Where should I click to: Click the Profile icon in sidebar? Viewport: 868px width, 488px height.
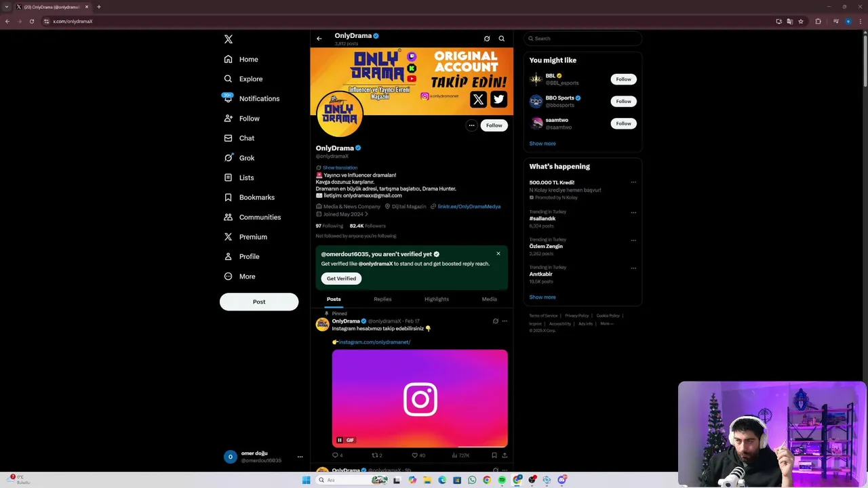tap(229, 256)
